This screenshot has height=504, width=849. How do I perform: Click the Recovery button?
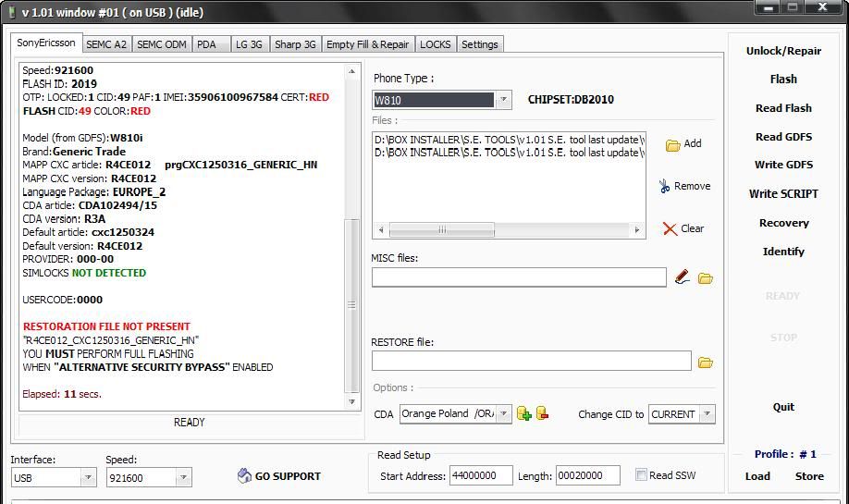pyautogui.click(x=783, y=223)
